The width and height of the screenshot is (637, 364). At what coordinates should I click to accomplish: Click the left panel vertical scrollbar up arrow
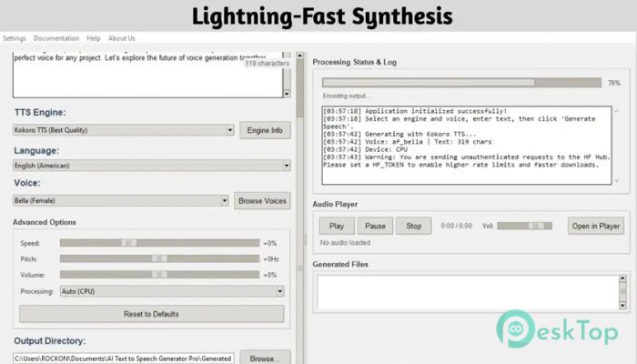pos(299,56)
